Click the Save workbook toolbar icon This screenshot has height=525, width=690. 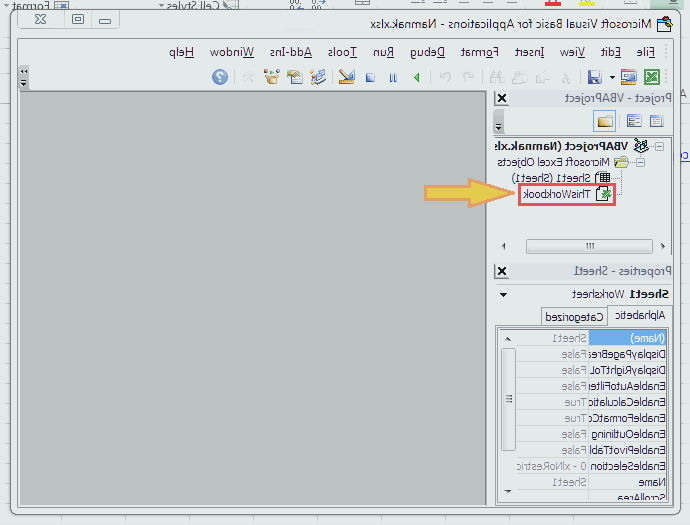coord(594,76)
